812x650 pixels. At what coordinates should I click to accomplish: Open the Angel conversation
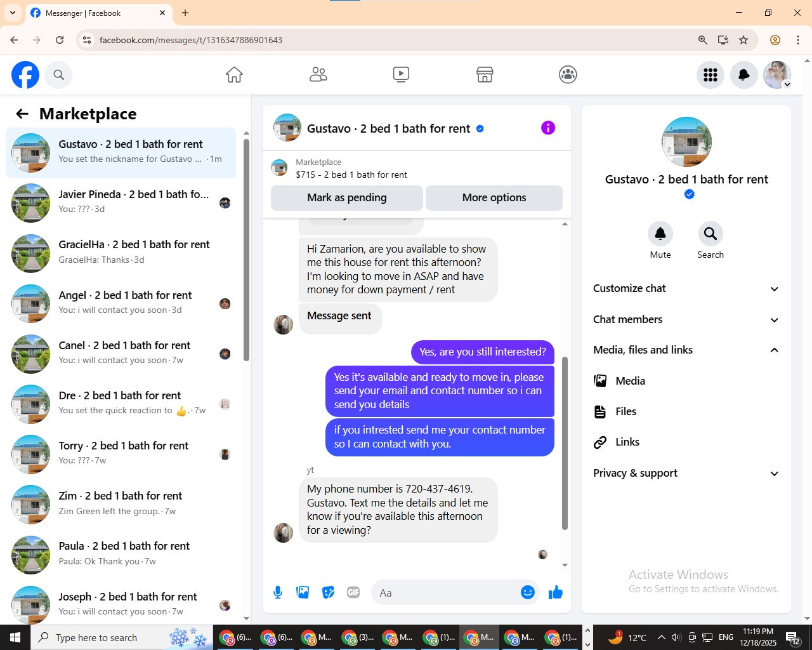121,303
